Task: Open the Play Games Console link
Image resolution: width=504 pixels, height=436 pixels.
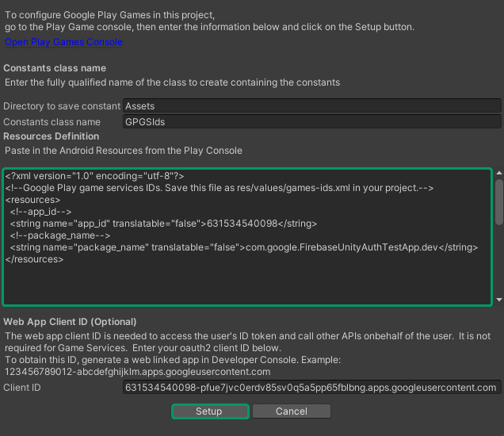Action: (63, 42)
